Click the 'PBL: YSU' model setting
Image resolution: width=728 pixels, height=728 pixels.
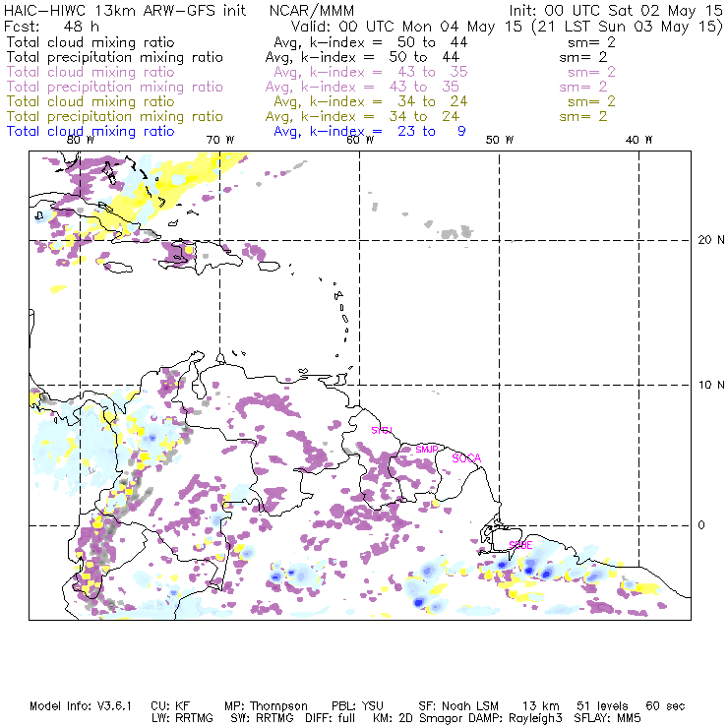coord(357,706)
